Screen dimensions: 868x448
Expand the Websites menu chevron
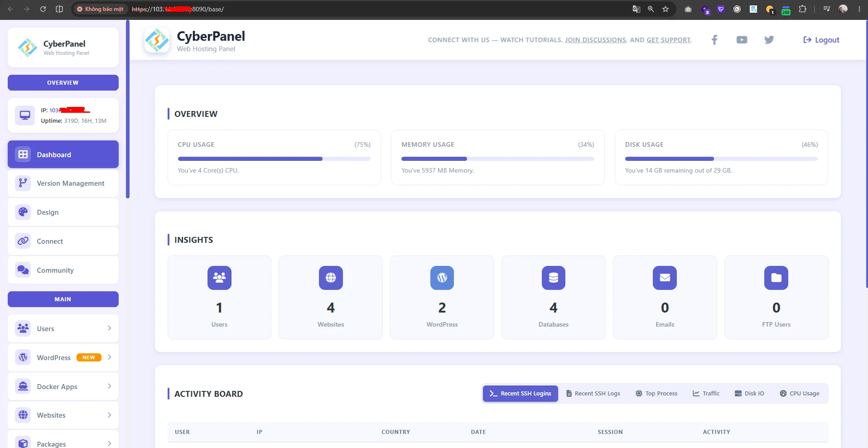click(x=109, y=415)
